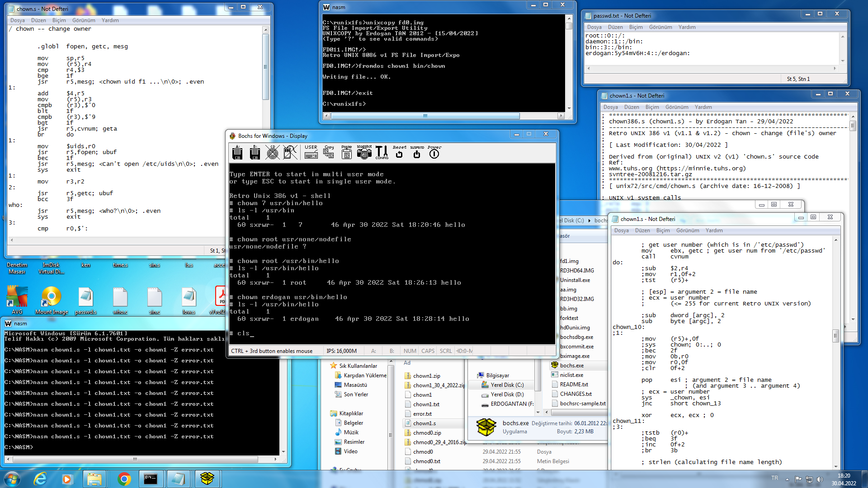This screenshot has width=868, height=488.
Task: Open the AVG desktop shortcut
Action: click(17, 300)
